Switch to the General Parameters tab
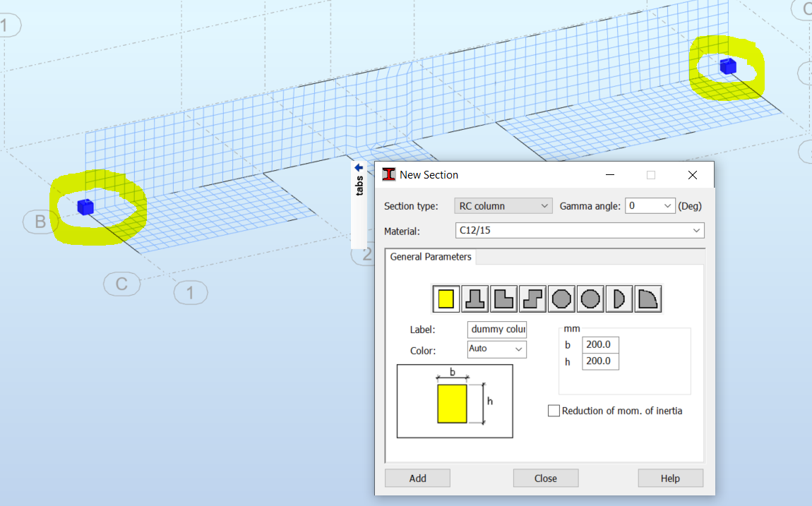The image size is (812, 506). (x=431, y=257)
